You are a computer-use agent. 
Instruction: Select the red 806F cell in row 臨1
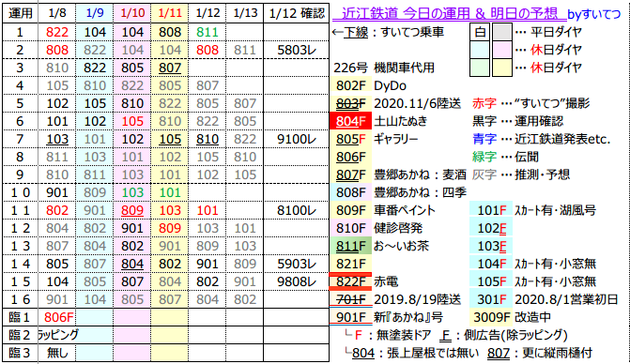(x=57, y=317)
